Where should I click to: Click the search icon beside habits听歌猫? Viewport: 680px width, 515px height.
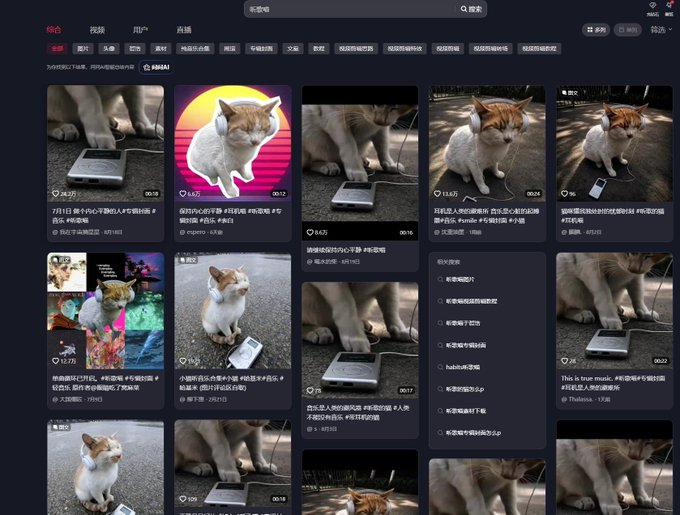[x=440, y=367]
